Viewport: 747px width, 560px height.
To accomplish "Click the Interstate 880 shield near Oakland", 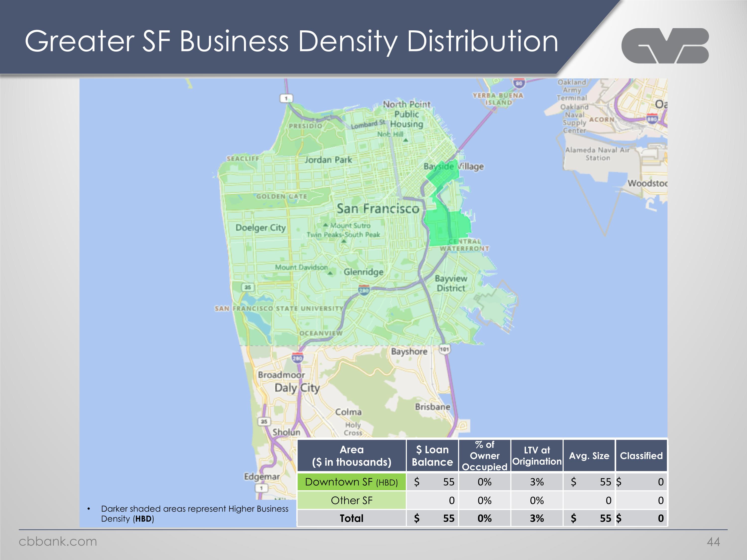I will (652, 119).
